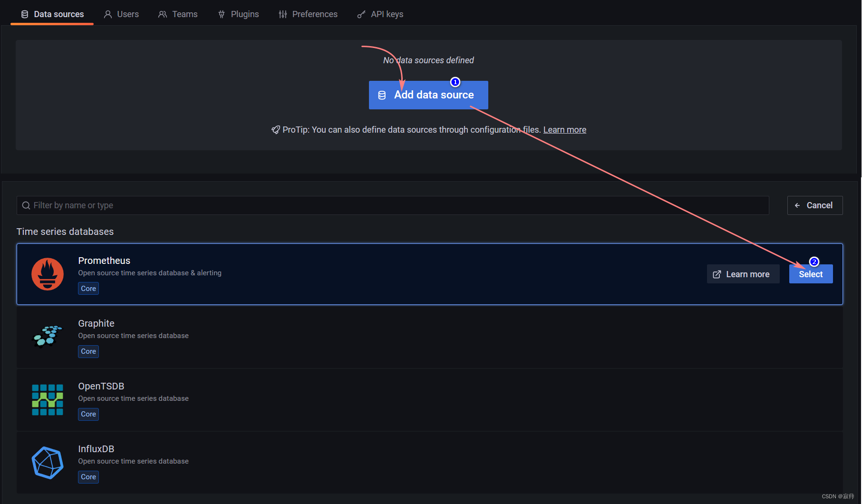
Task: Click the Core badge under InfluxDB
Action: [x=88, y=477]
